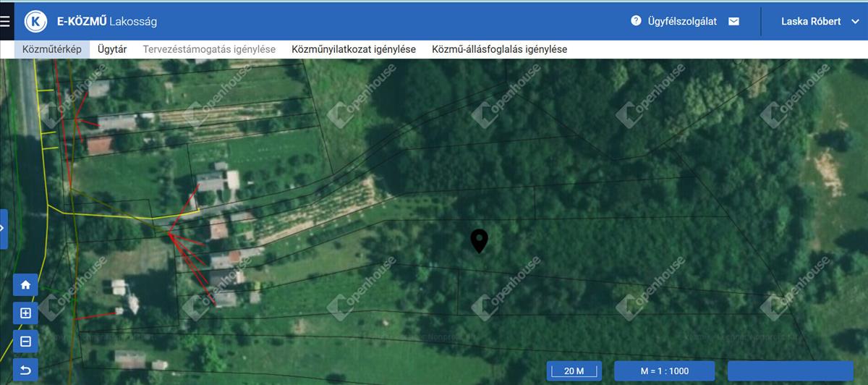Zoom in using the plus button
The image size is (868, 385).
tap(25, 313)
